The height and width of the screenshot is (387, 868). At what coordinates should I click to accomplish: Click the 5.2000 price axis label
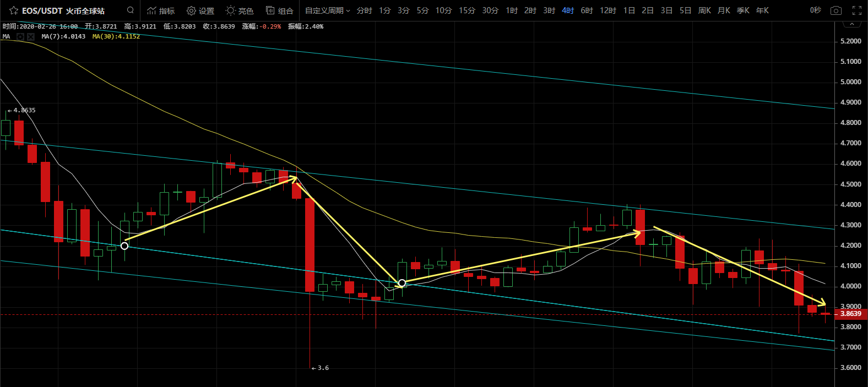851,41
